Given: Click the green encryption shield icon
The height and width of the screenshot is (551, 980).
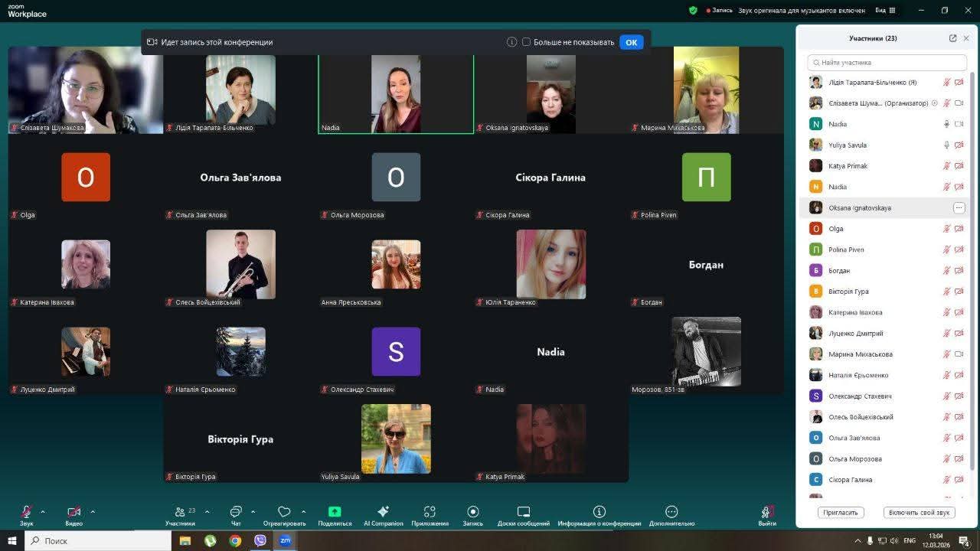Looking at the screenshot, I should click(693, 11).
